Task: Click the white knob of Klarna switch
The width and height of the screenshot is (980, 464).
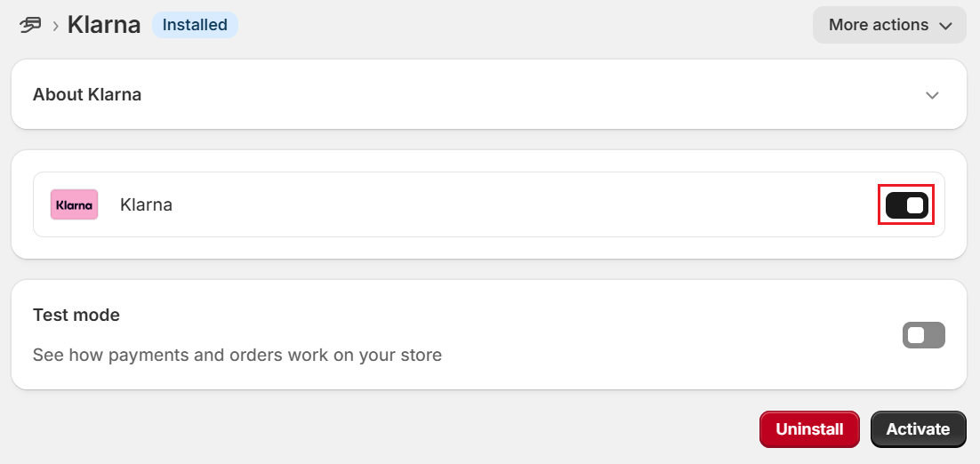Action: (x=915, y=204)
